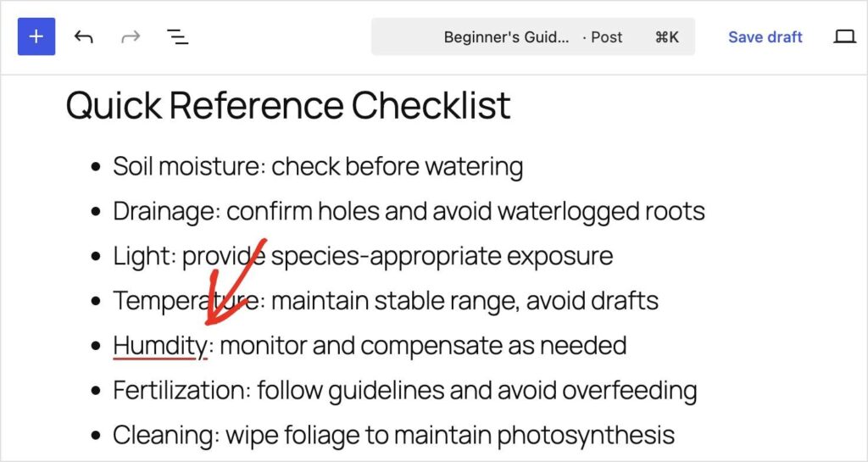Place cursor in Soil moisture list item
868x462 pixels.
pyautogui.click(x=318, y=166)
